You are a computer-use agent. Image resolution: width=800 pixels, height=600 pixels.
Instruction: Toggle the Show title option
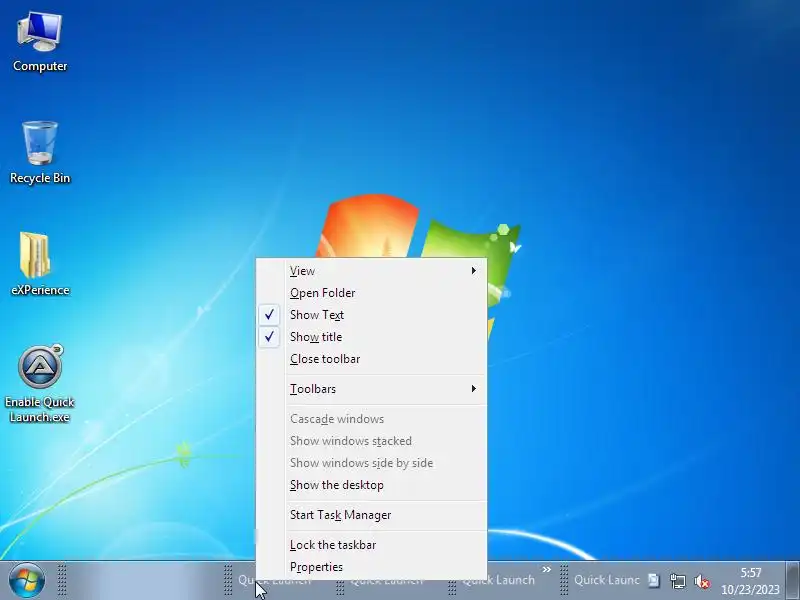(x=371, y=337)
